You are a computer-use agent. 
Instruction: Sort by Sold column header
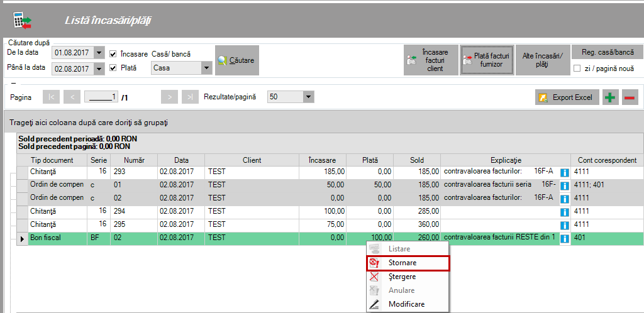pos(417,160)
